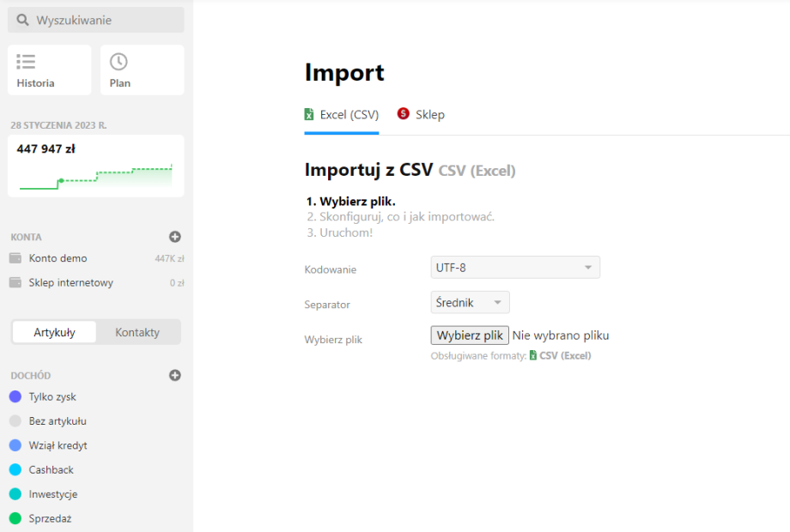Click the Wybierz plik button
The width and height of the screenshot is (790, 532).
point(470,336)
